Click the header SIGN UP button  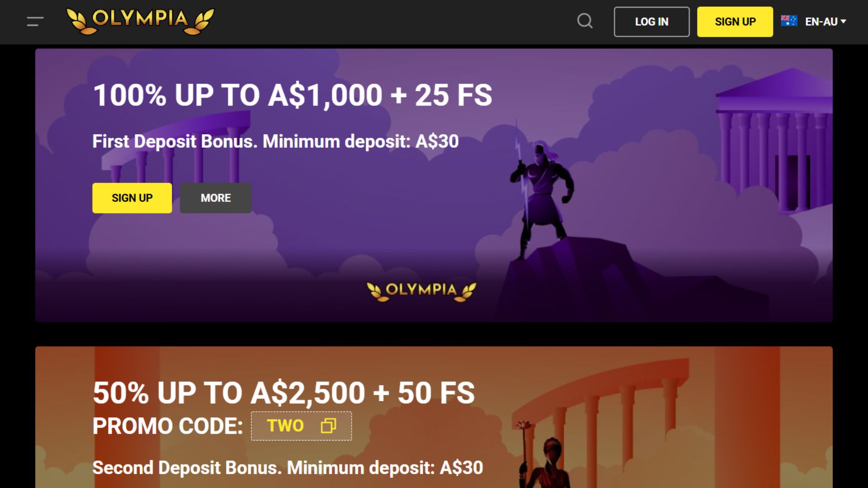coord(735,22)
